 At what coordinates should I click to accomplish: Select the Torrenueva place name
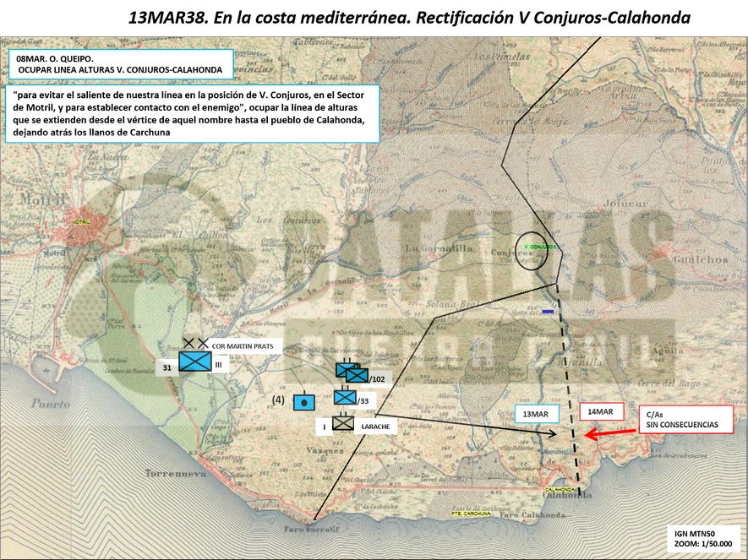[176, 473]
